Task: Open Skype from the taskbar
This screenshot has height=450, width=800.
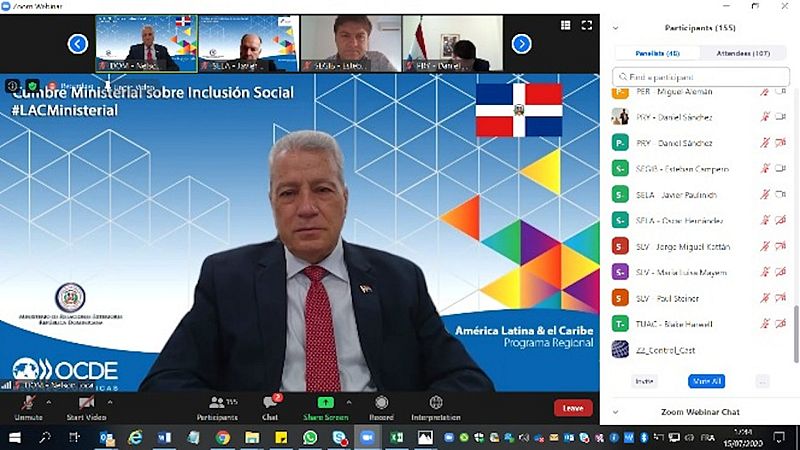Action: point(339,438)
